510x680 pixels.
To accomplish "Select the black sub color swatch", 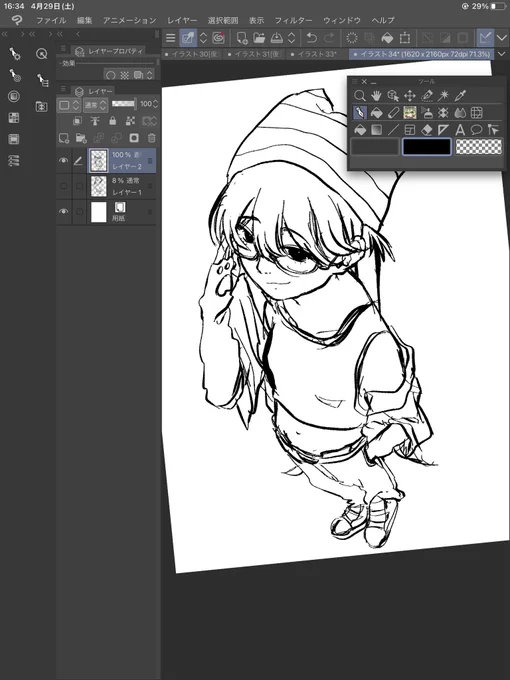I will (427, 147).
